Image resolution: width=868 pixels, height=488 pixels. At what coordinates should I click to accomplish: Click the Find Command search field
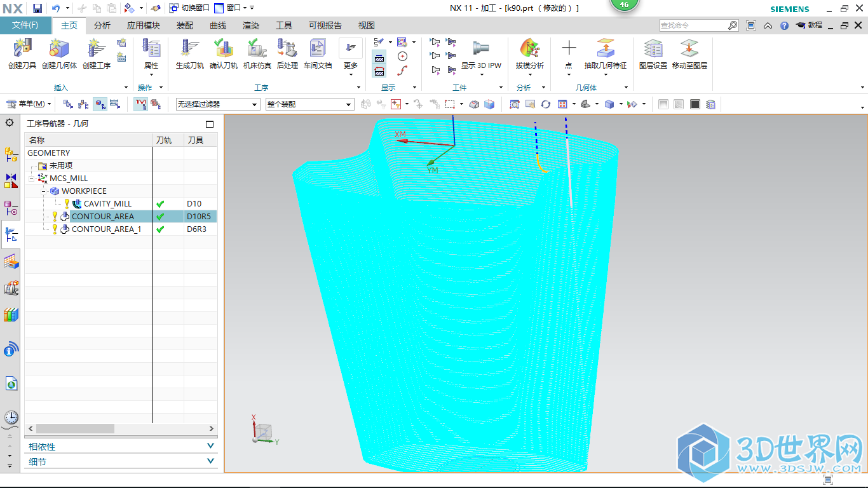[693, 25]
